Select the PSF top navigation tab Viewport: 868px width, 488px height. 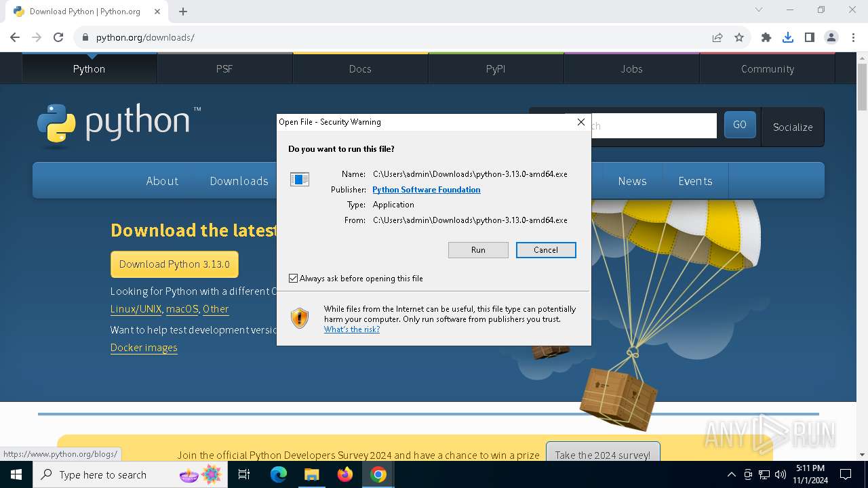point(224,68)
